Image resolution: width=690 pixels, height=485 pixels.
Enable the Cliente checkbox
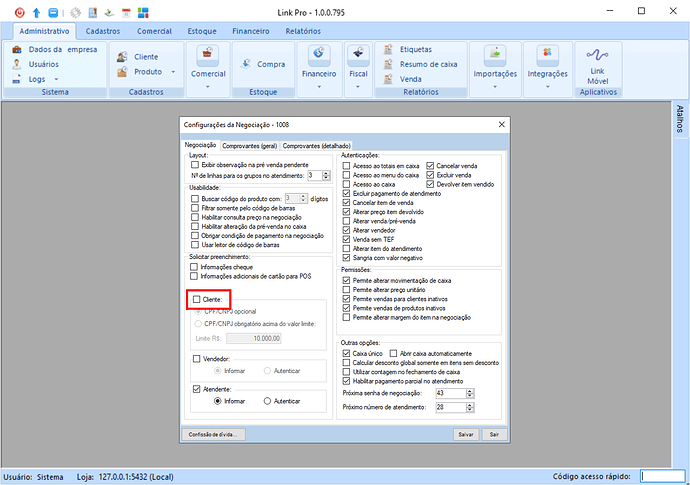point(196,299)
